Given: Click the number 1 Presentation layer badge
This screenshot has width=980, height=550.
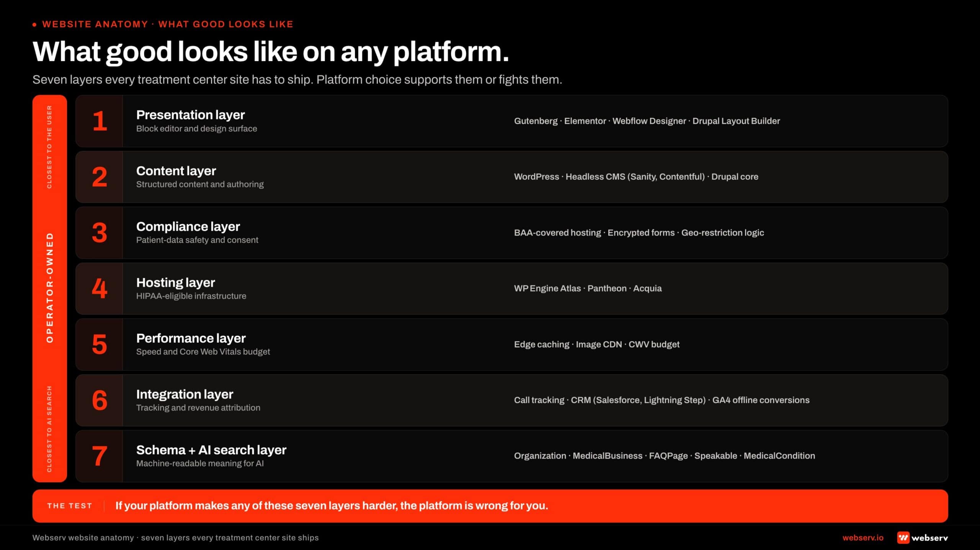Looking at the screenshot, I should pyautogui.click(x=100, y=121).
